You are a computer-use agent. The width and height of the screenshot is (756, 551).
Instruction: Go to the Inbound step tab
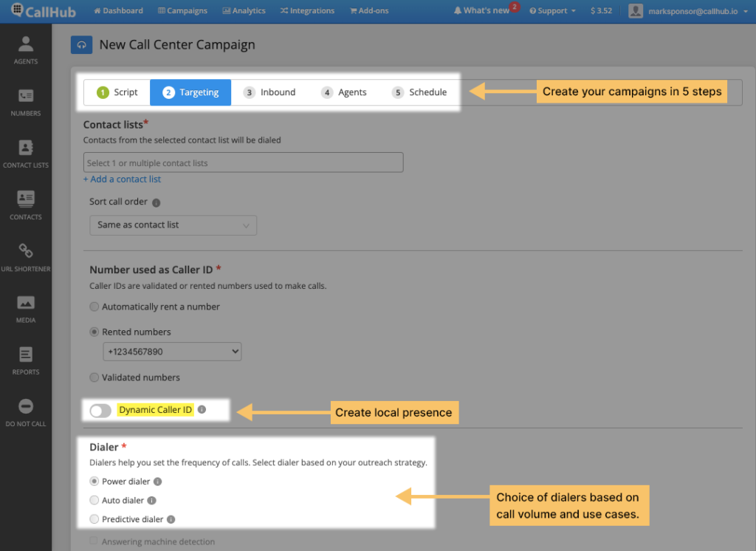tap(269, 92)
